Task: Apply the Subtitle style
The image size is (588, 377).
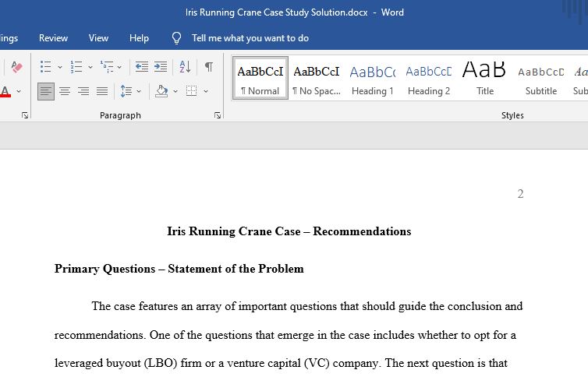Action: pyautogui.click(x=540, y=78)
